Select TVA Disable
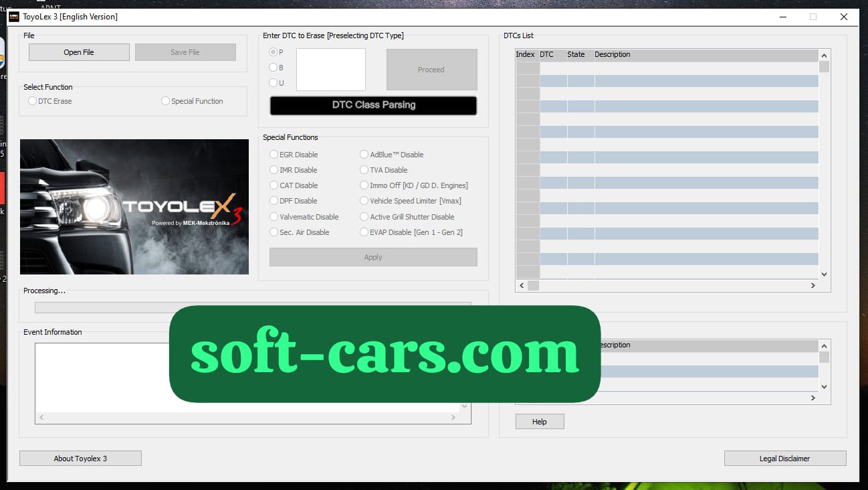868x490 pixels. pyautogui.click(x=384, y=170)
